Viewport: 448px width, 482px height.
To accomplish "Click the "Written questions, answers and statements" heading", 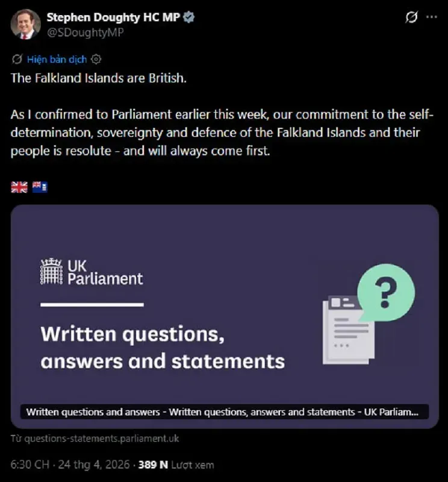I will pyautogui.click(x=163, y=348).
